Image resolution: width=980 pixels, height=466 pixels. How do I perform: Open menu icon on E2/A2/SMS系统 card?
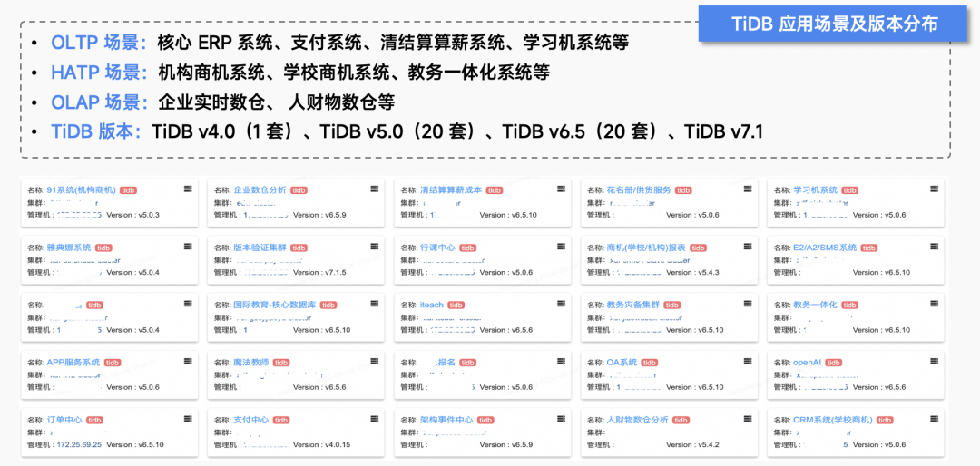934,246
